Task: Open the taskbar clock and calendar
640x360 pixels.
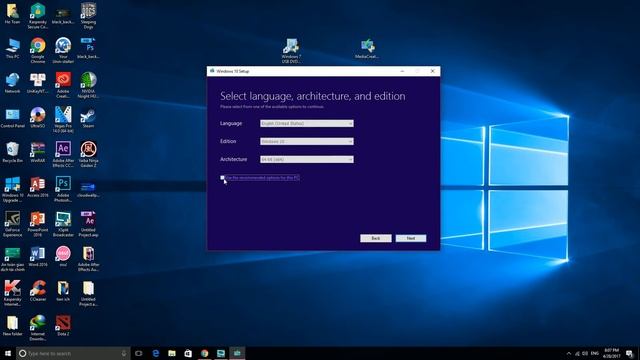Action: coord(611,353)
